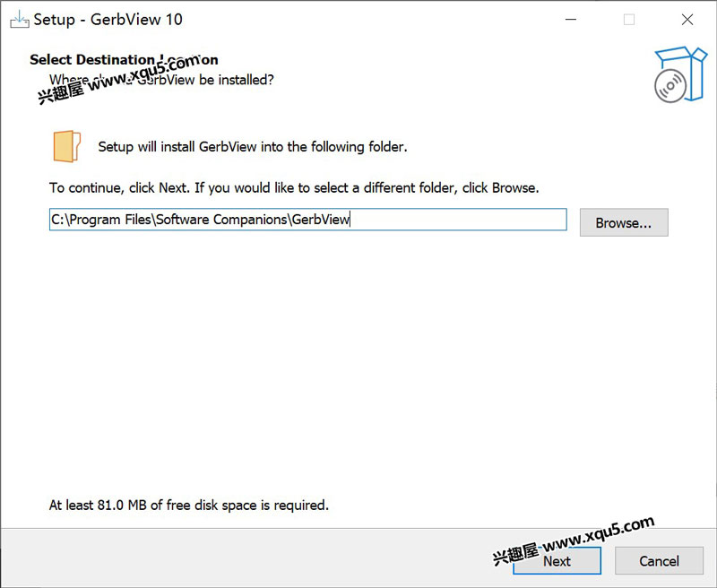Screen dimensions: 717x588
Task: Click the 'To continue, click Next' instruction
Action: [x=294, y=188]
